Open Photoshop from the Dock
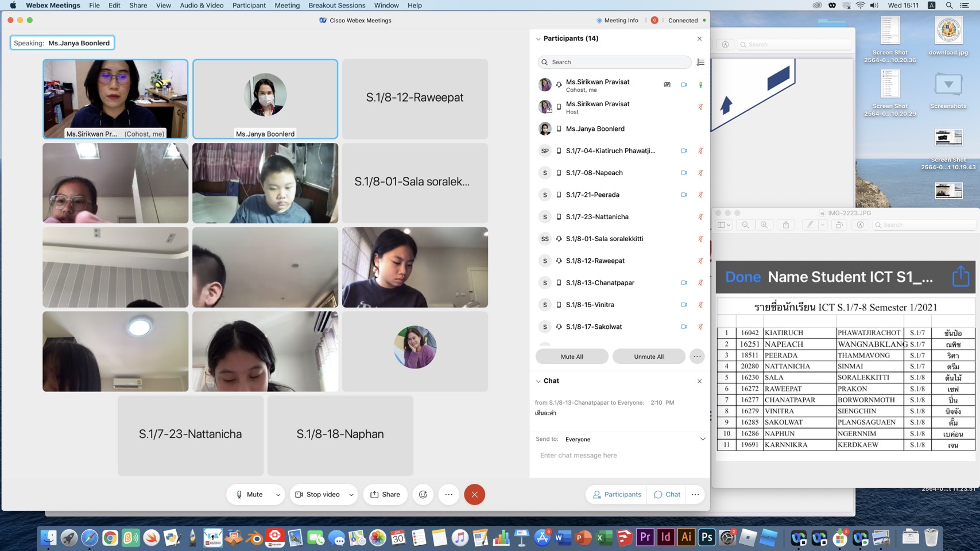This screenshot has height=551, width=980. pyautogui.click(x=707, y=537)
